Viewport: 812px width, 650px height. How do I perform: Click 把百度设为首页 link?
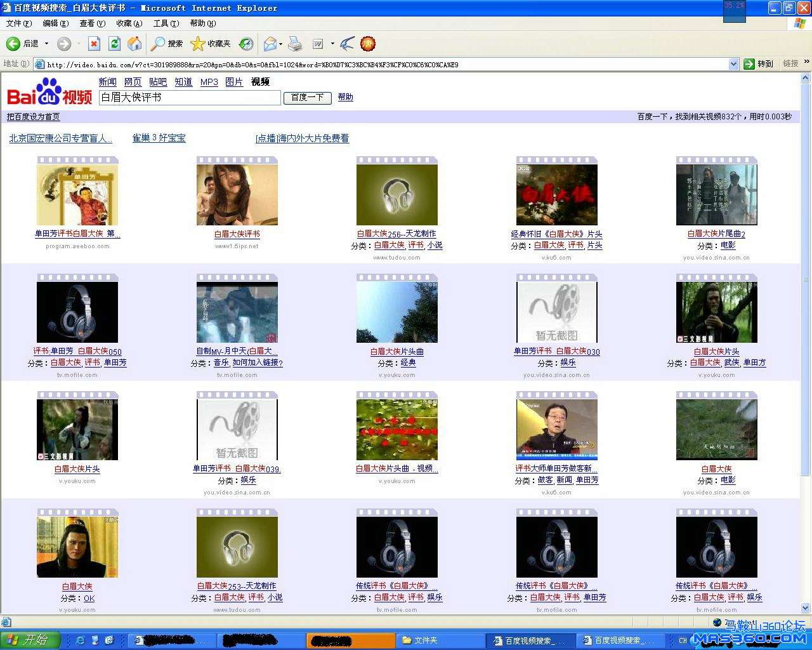pos(33,117)
